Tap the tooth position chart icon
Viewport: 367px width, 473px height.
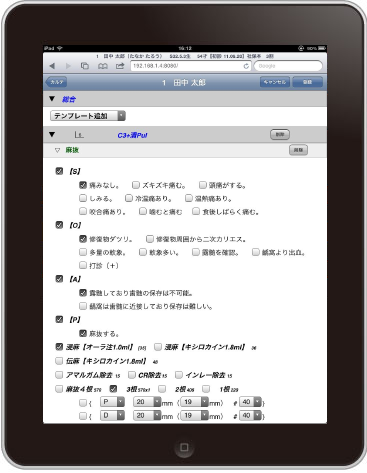[79, 135]
